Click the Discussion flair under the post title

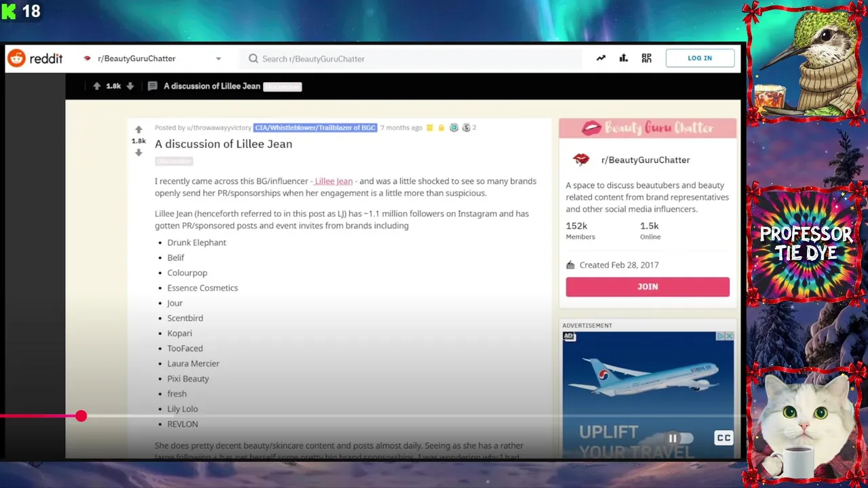[174, 161]
